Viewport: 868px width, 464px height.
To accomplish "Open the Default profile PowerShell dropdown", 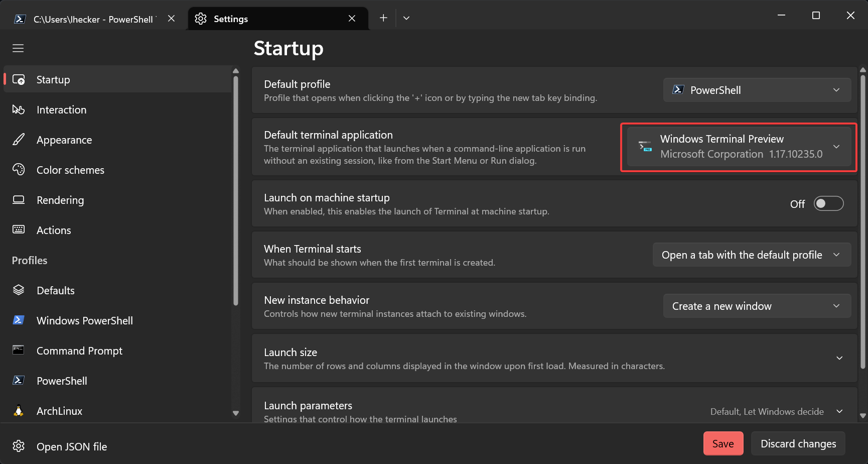I will (x=757, y=90).
